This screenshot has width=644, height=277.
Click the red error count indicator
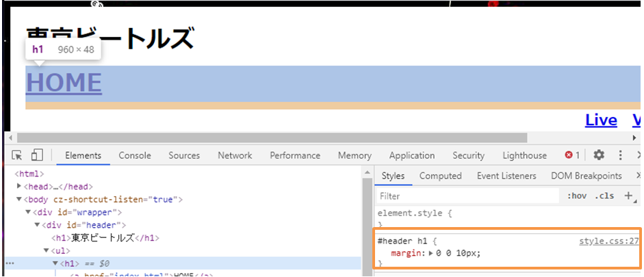pos(572,155)
